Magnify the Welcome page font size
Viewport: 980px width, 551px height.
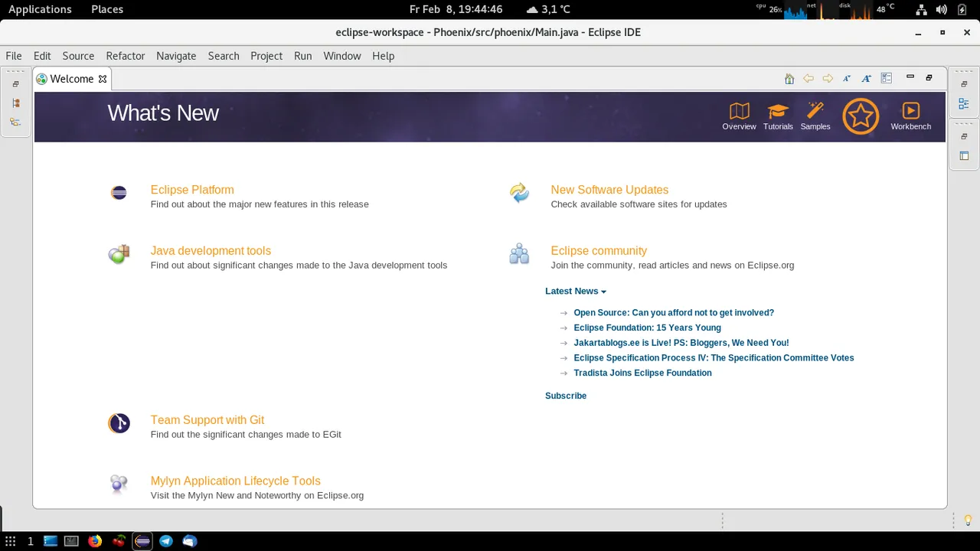click(866, 79)
